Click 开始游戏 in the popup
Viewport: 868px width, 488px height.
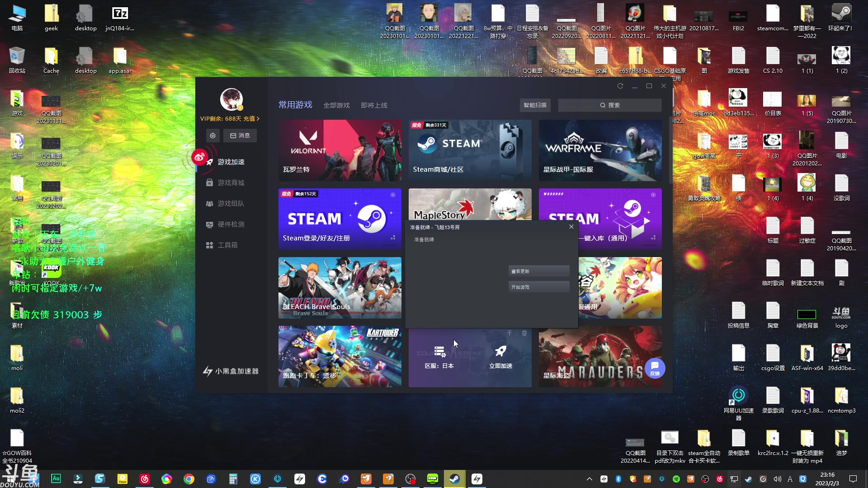539,287
